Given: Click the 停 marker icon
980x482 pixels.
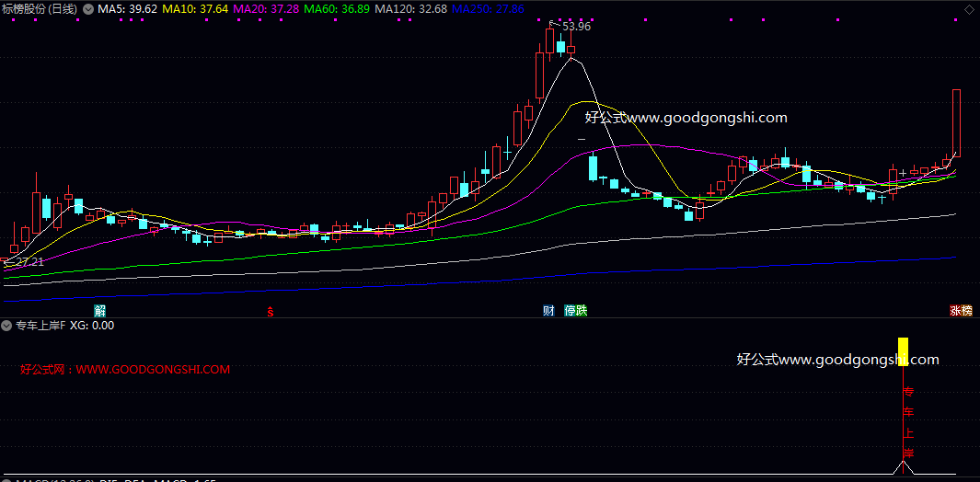Looking at the screenshot, I should pyautogui.click(x=571, y=311).
